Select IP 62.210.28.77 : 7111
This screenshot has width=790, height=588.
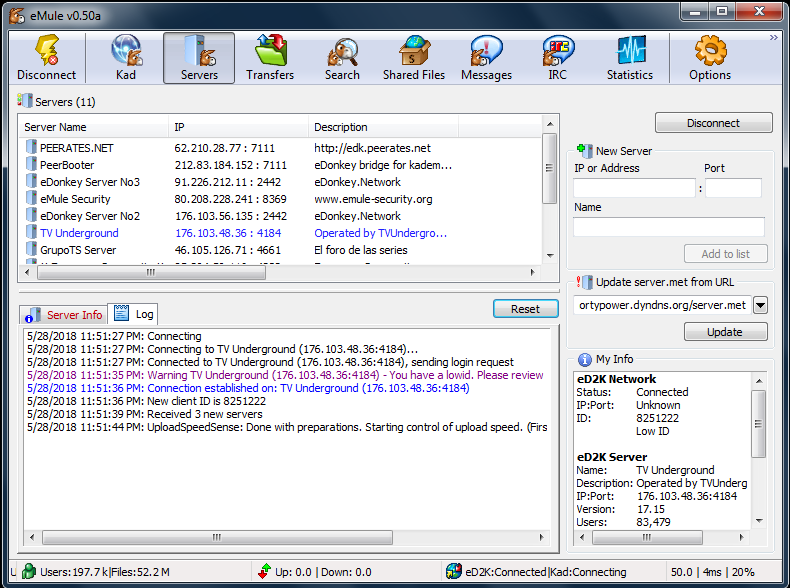[224, 148]
